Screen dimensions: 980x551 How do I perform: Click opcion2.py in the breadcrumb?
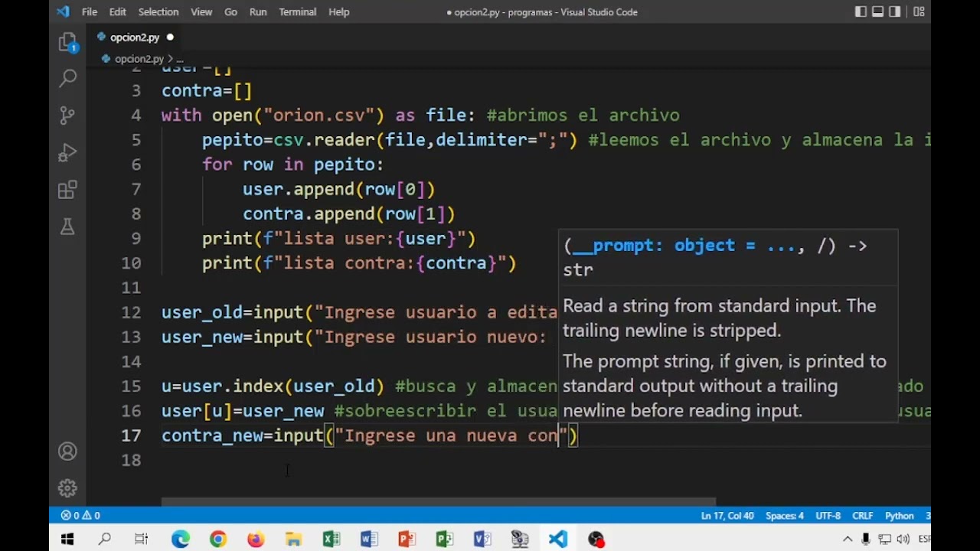[139, 58]
